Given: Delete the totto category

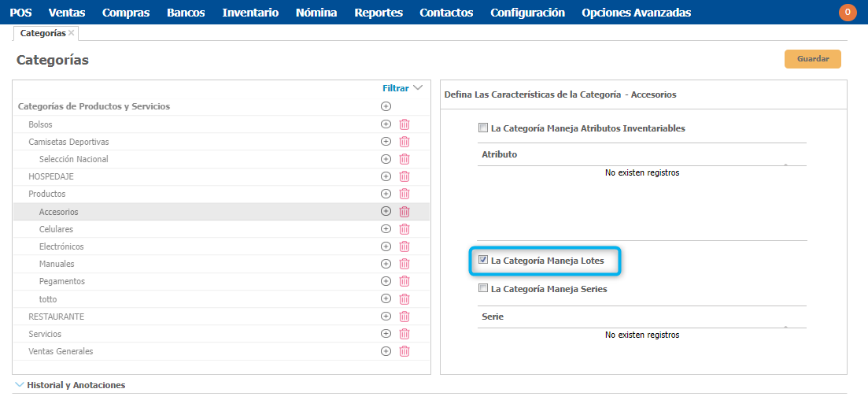Looking at the screenshot, I should (404, 299).
